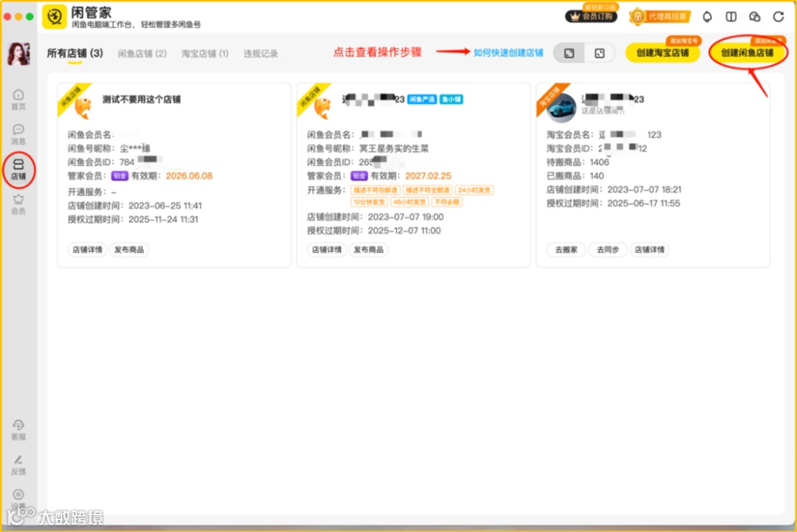797x532 pixels.
Task: Open the 首页 home sidebar icon
Action: (x=18, y=99)
